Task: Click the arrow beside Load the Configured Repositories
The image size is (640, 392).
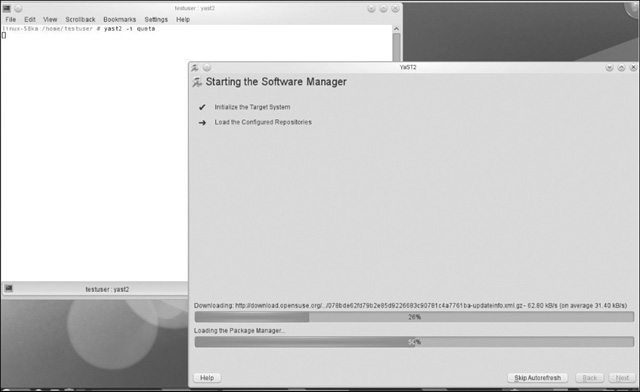Action: point(202,122)
